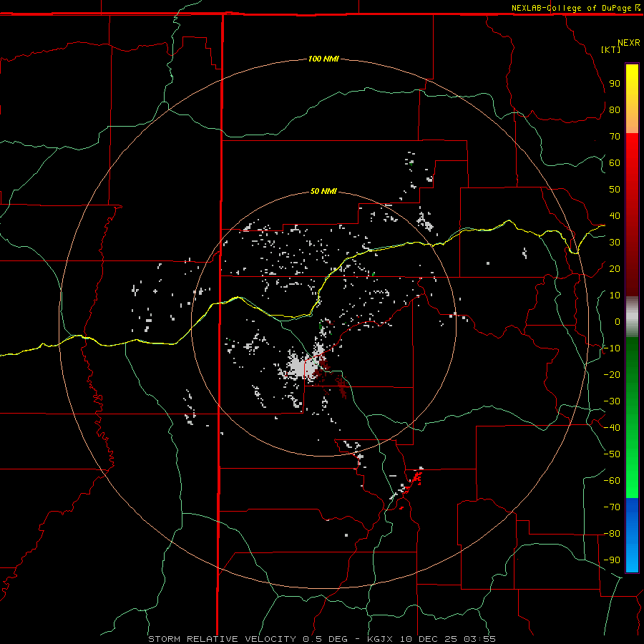644x644 pixels.
Task: Click the 50 NMI range ring label
Action: [x=323, y=191]
